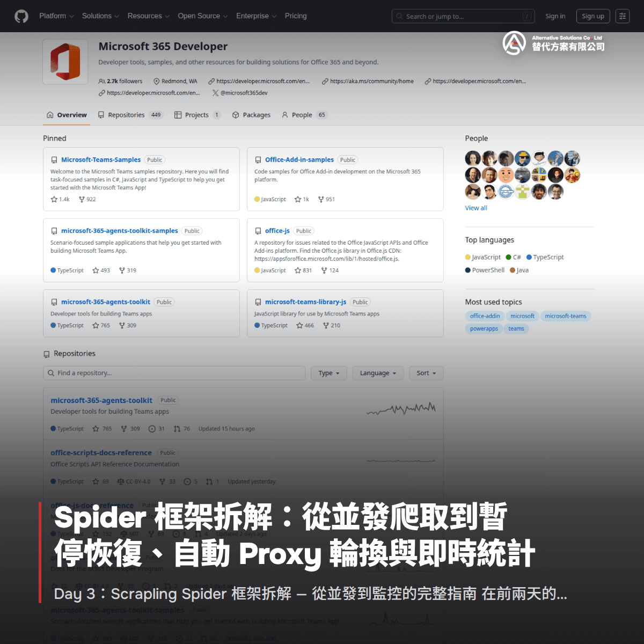Open the People tab
Viewport: 644px width, 644px height.
[x=304, y=115]
